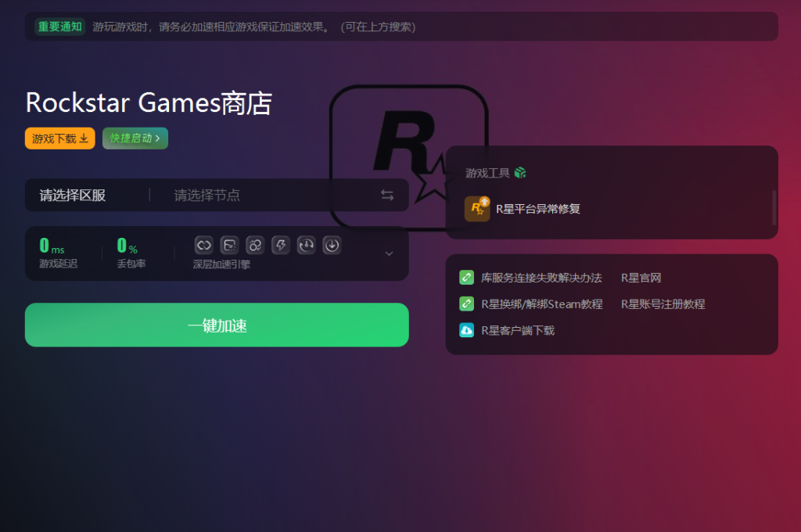Start acceleration with the 一键加速 button
The width and height of the screenshot is (801, 532).
(217, 325)
